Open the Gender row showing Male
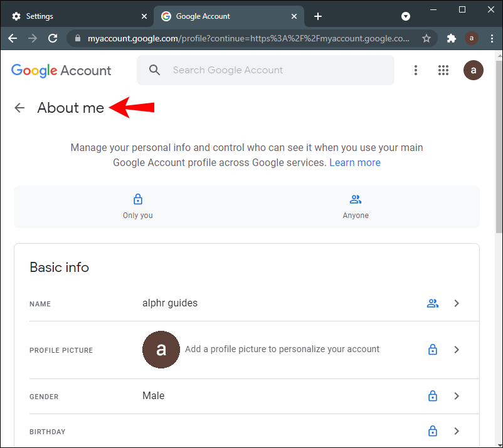503x448 pixels. tap(254, 396)
